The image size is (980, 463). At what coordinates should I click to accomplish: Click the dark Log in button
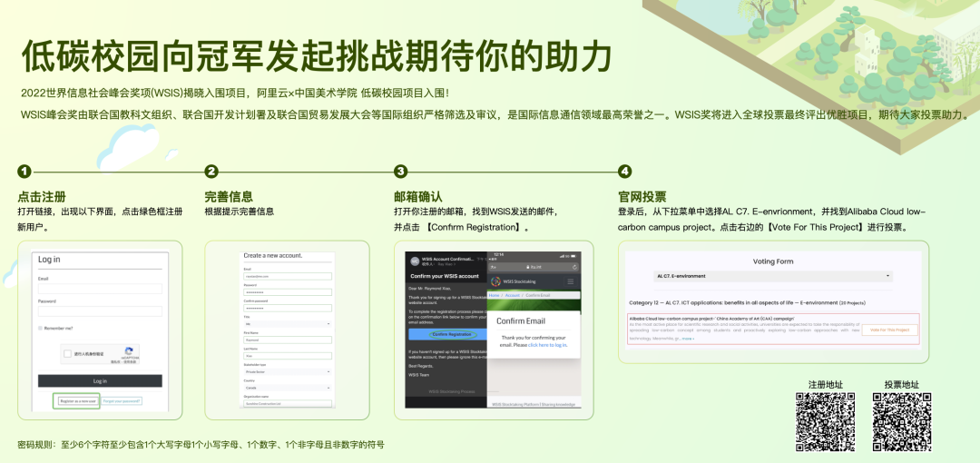coord(100,381)
